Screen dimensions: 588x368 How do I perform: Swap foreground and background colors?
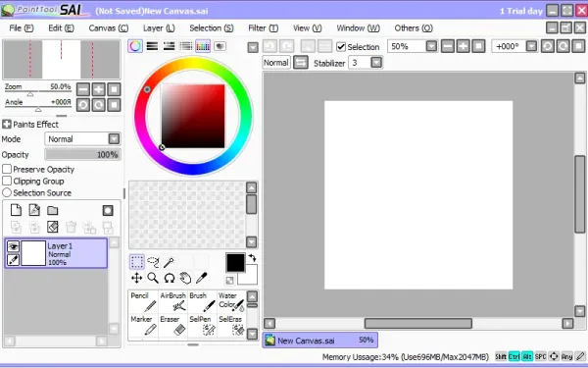(x=253, y=257)
